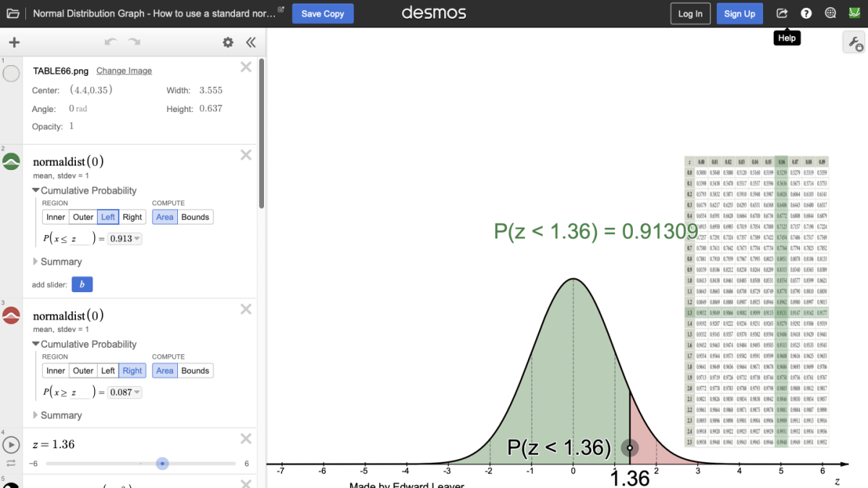
Task: Edit the image Angle value 0 rad
Action: (x=77, y=109)
